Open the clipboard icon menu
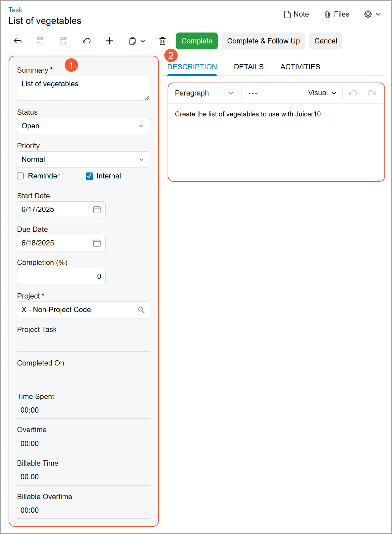The width and height of the screenshot is (392, 534). pyautogui.click(x=137, y=41)
